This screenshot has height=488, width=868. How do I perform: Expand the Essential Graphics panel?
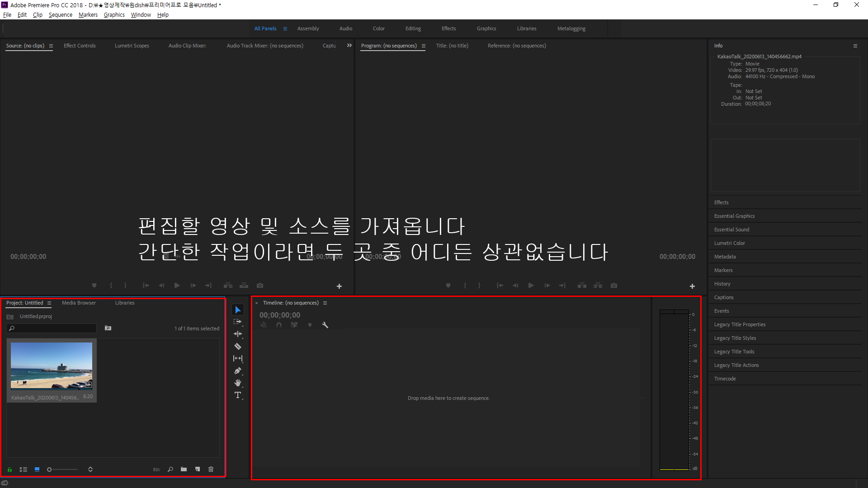[x=734, y=216]
